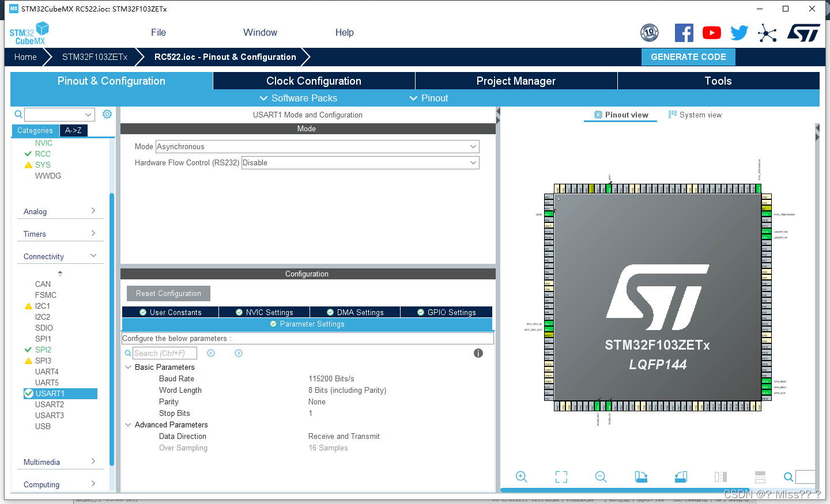Click the search icon beside parameter search
Image resolution: width=830 pixels, height=504 pixels.
[x=128, y=353]
